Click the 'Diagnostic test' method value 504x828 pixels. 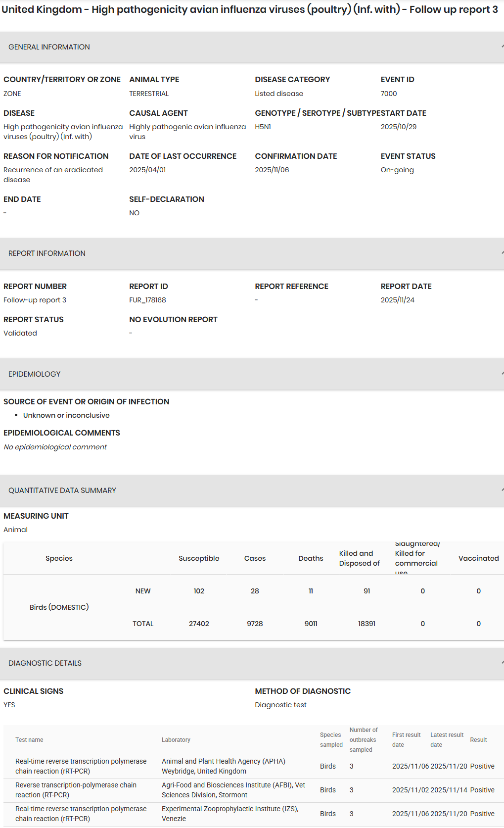[280, 705]
